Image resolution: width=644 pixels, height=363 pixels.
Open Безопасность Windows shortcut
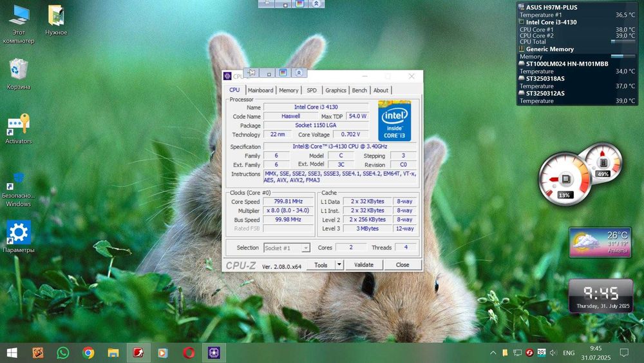[x=19, y=189]
